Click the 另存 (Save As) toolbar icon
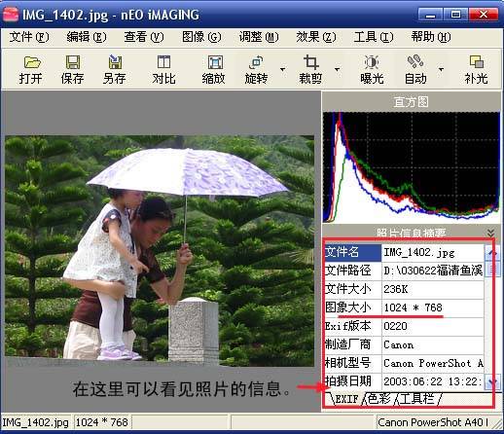This screenshot has height=434, width=504. 115,69
